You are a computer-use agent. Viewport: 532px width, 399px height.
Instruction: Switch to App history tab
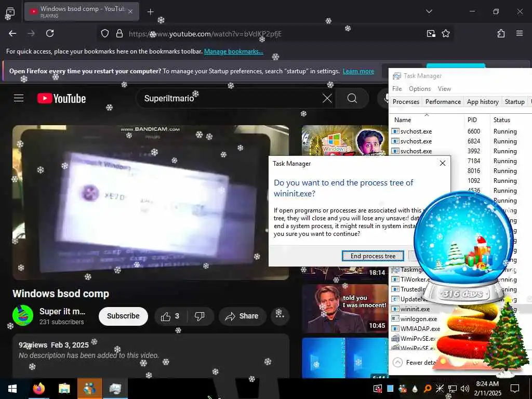tap(483, 102)
